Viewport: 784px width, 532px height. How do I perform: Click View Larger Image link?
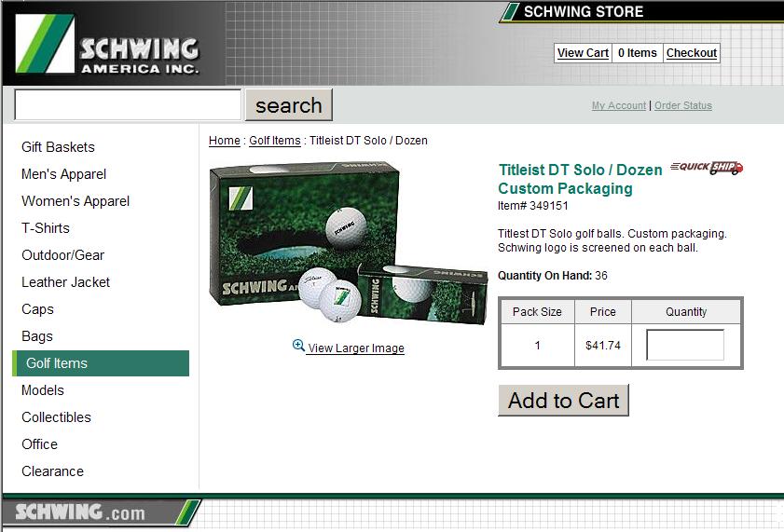[x=356, y=348]
